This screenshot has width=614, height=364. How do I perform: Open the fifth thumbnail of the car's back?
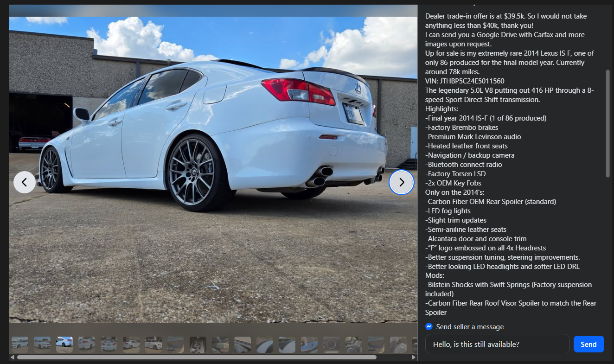click(x=109, y=345)
